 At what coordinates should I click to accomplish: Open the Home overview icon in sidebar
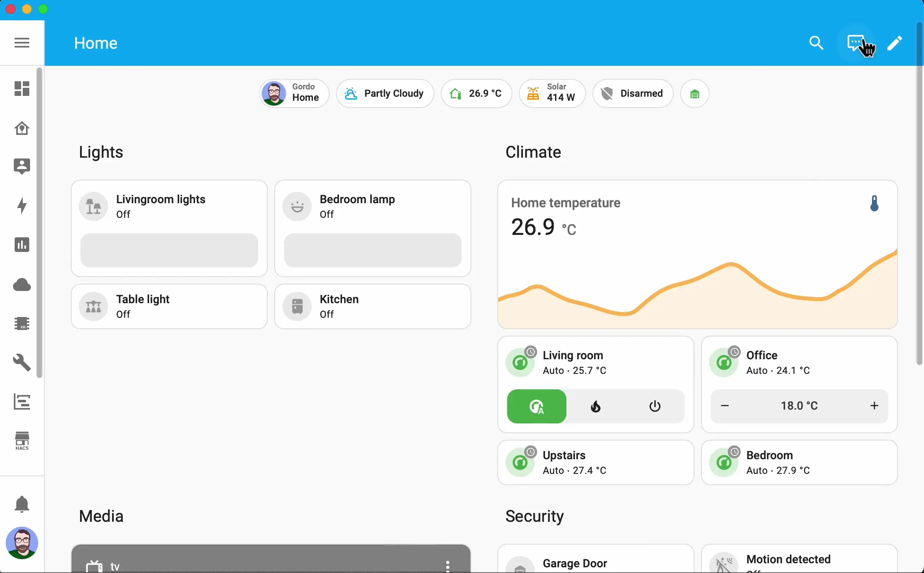coord(22,129)
